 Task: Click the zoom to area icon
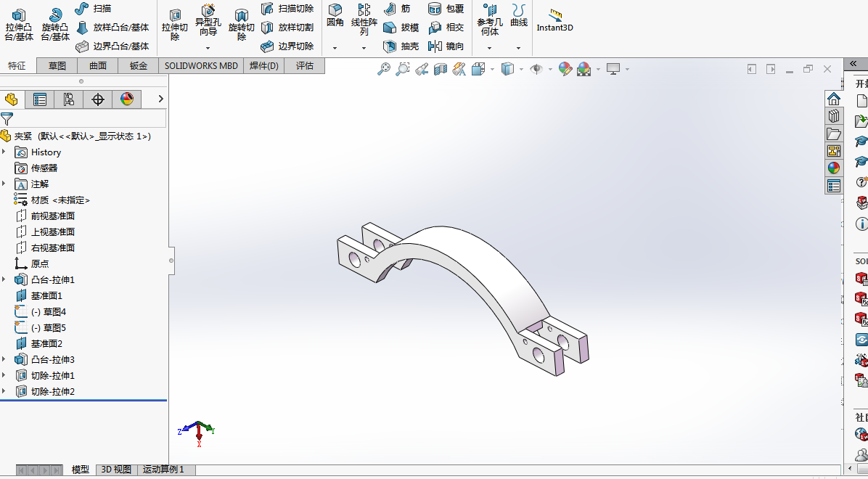click(403, 69)
